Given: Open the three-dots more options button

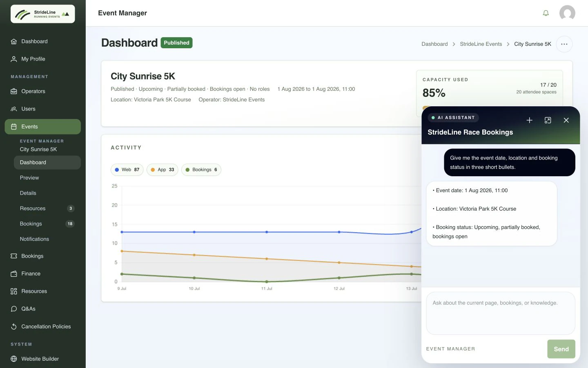Looking at the screenshot, I should pyautogui.click(x=564, y=44).
